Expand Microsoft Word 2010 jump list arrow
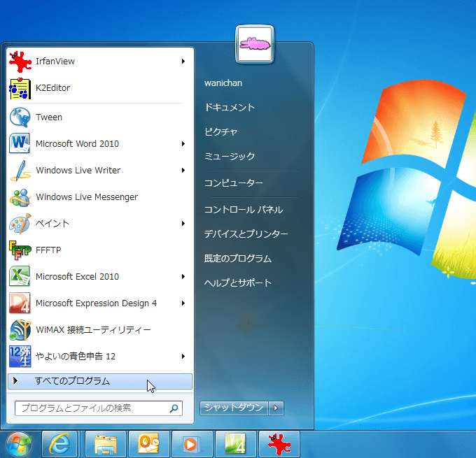The height and width of the screenshot is (458, 476). 183,144
